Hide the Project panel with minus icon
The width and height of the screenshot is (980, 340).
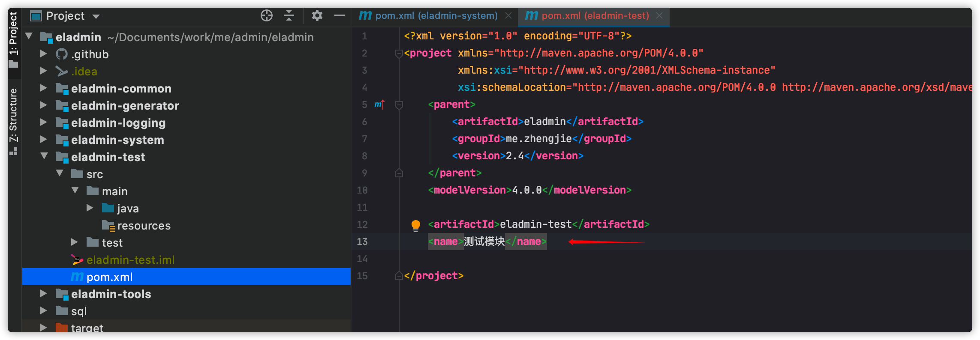click(x=340, y=16)
